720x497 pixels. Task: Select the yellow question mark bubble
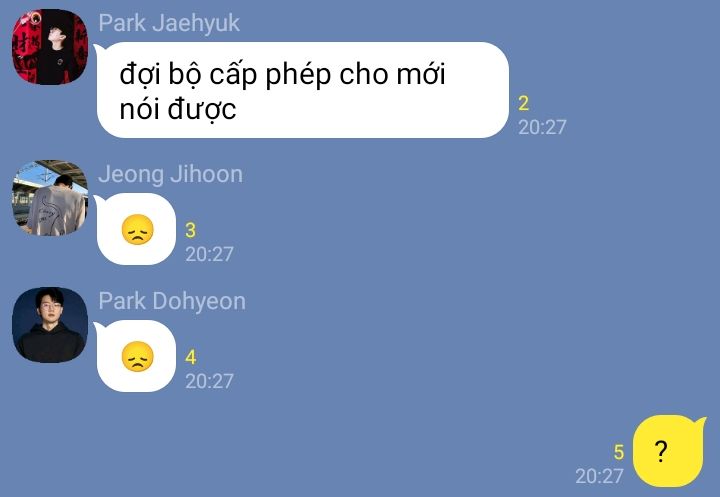[669, 451]
